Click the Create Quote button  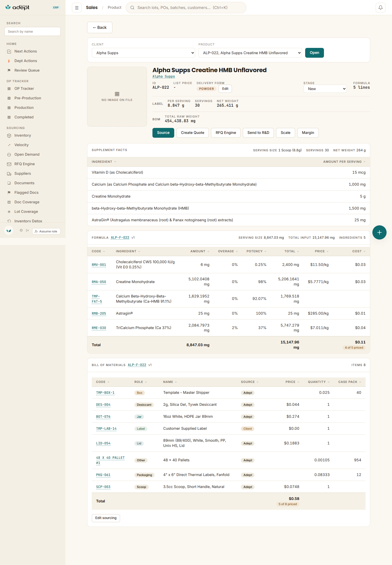coord(192,133)
